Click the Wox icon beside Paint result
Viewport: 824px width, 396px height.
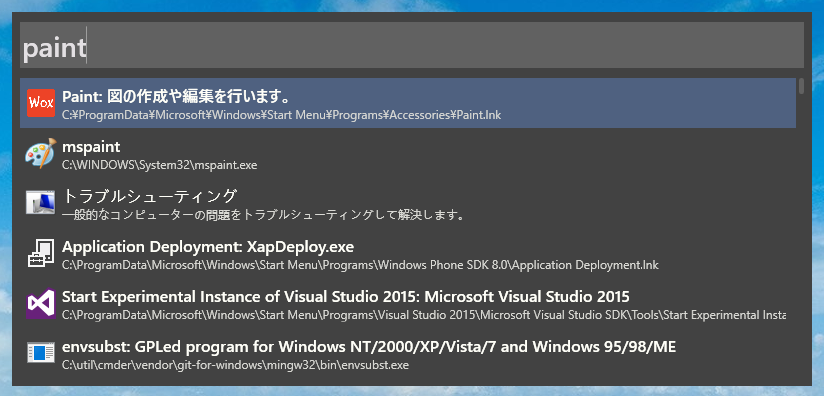tap(40, 103)
